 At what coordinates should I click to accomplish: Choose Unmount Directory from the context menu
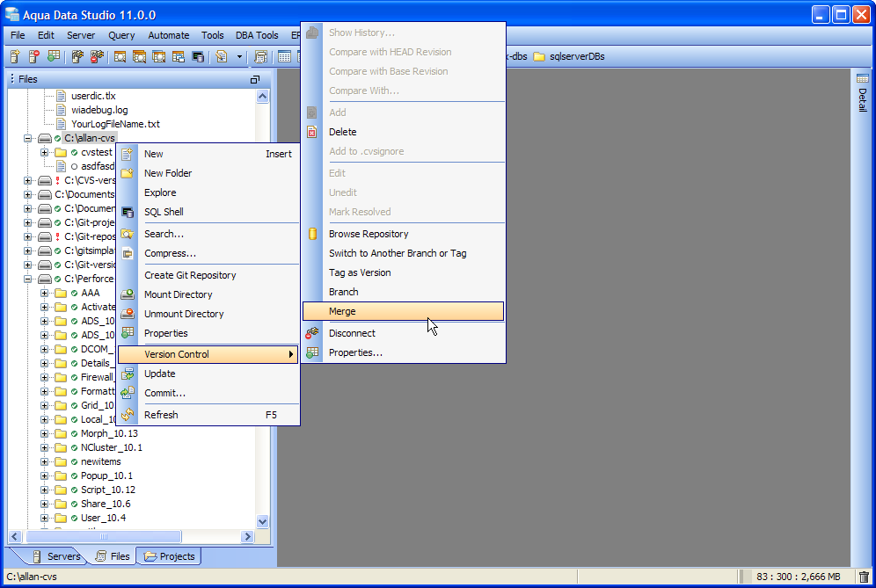pyautogui.click(x=208, y=314)
